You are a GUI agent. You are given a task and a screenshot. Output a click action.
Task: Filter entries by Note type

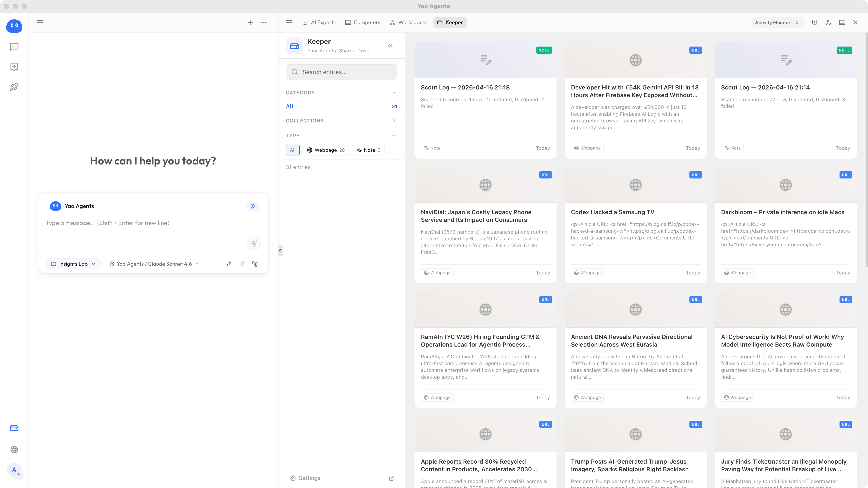tap(368, 150)
